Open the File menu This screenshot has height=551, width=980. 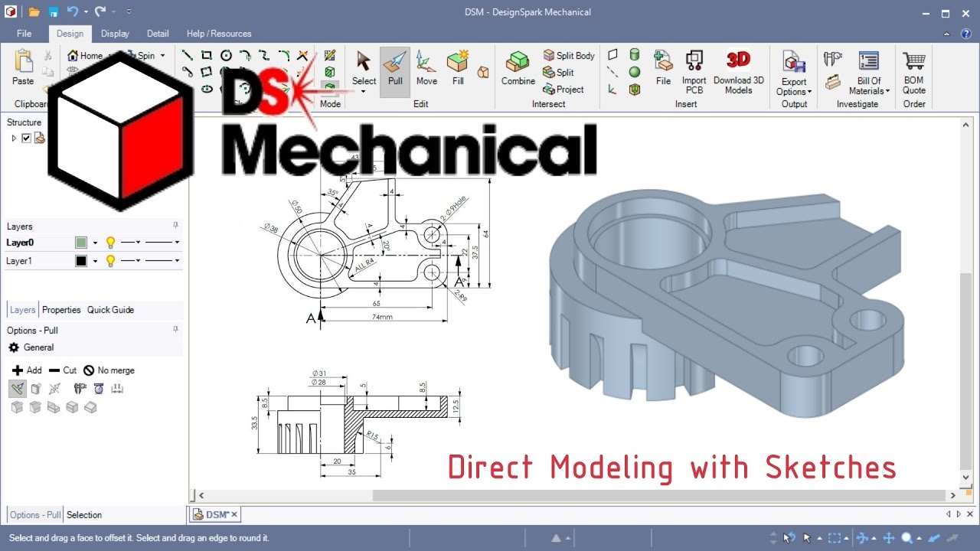(x=24, y=34)
